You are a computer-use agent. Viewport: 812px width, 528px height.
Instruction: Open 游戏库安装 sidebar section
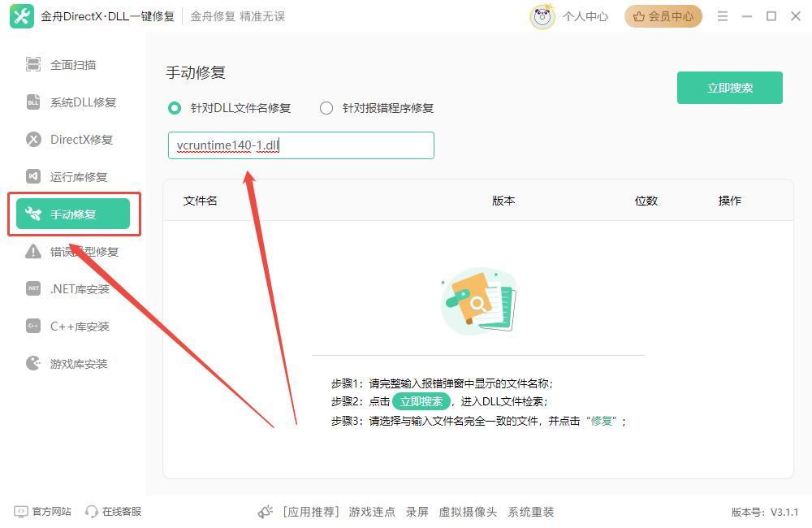coord(73,363)
